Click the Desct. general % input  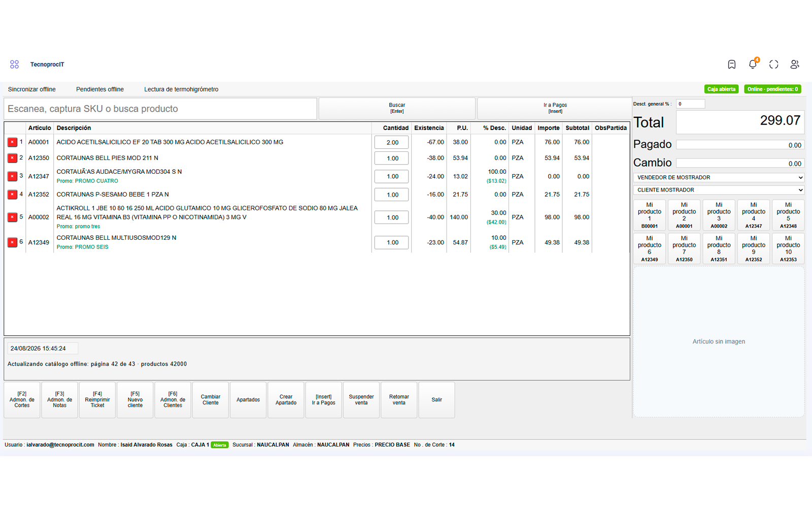690,104
